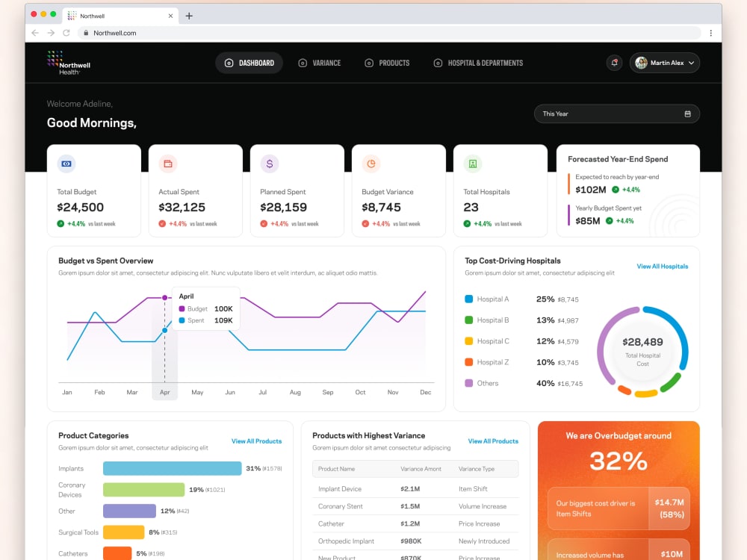The image size is (747, 560).
Task: Click the Hospital Z orange legend swatch
Action: [x=469, y=362]
